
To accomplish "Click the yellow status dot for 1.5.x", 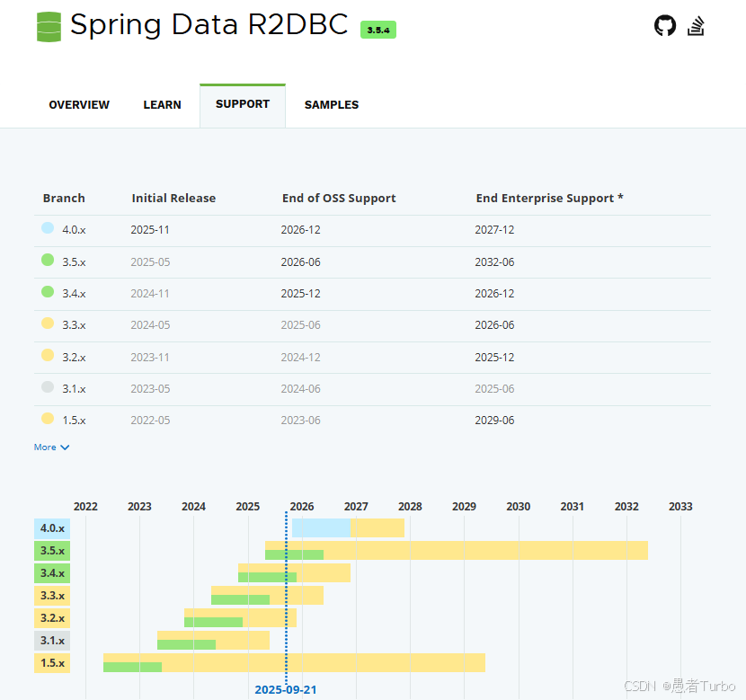I will coord(48,419).
